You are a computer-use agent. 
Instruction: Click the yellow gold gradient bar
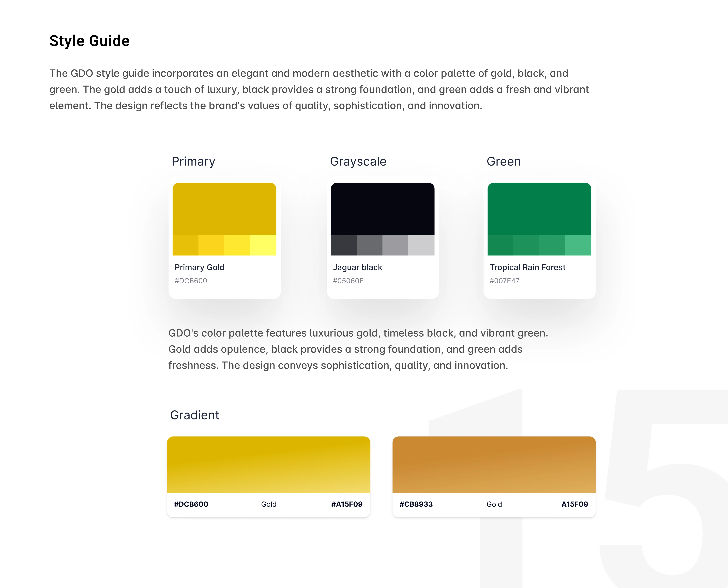point(268,465)
